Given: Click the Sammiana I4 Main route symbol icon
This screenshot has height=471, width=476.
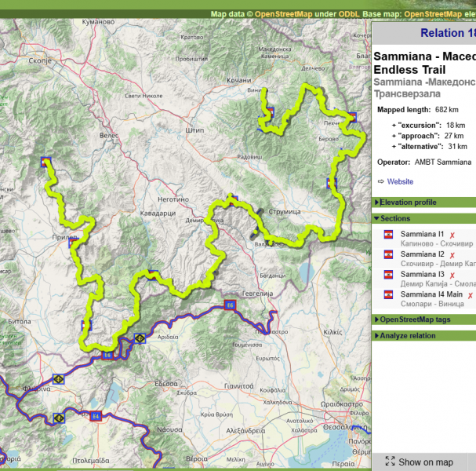Looking at the screenshot, I should point(388,294).
